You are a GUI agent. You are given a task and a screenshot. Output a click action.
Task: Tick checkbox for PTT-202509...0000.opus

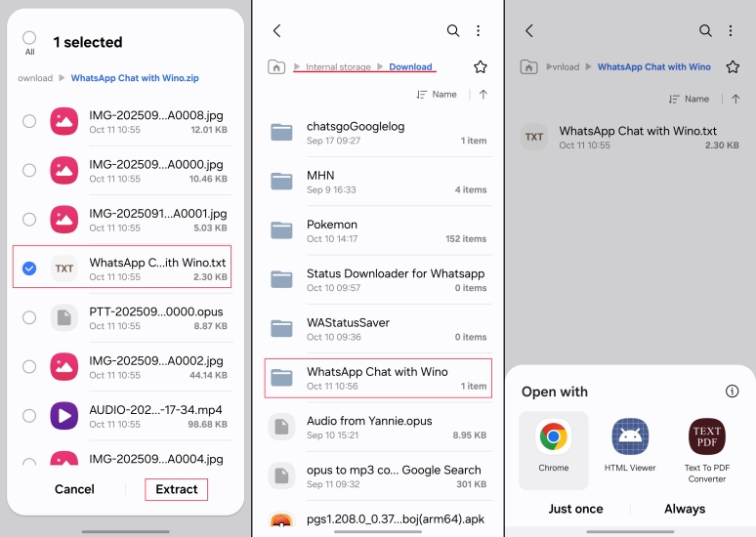point(29,317)
